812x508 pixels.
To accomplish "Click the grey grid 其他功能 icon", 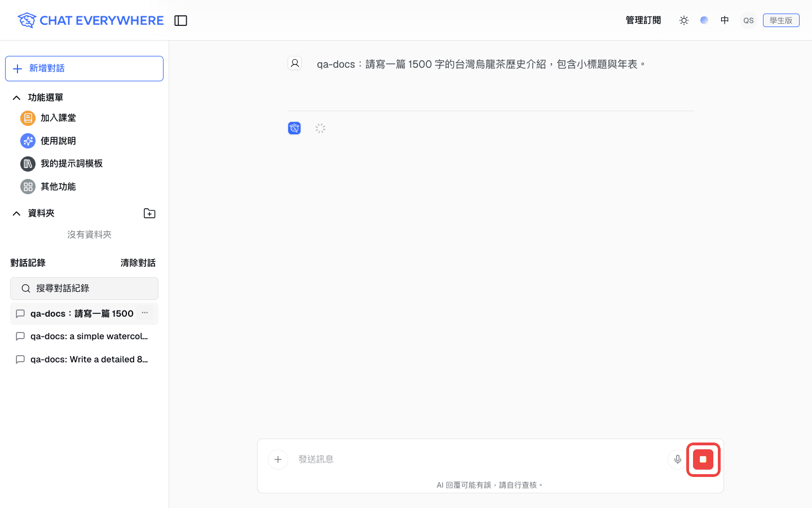I will [x=28, y=187].
